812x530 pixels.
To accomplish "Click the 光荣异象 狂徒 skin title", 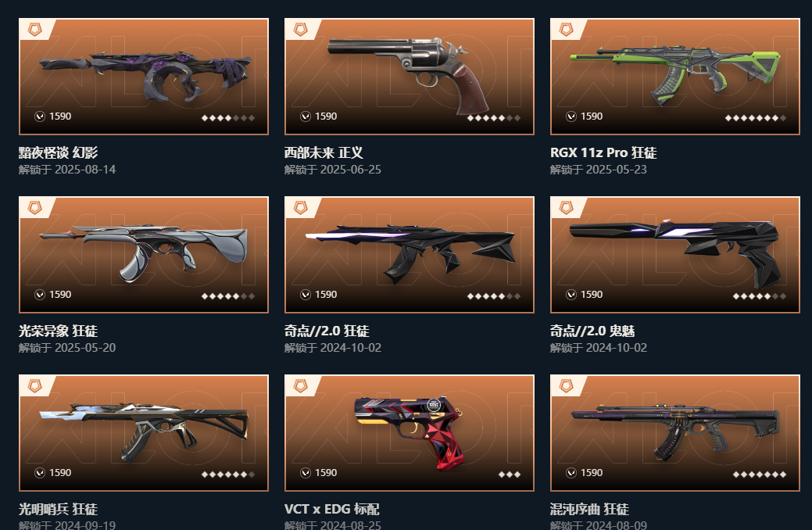I will tap(58, 331).
